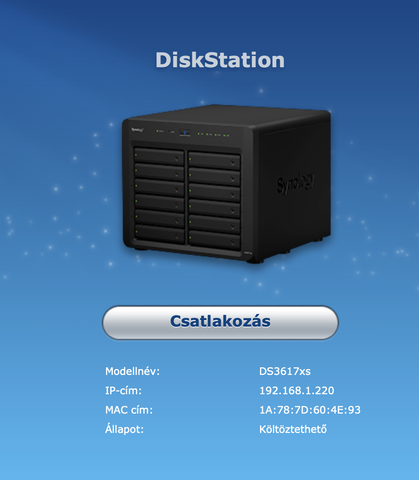
Task: Click the DiskStation title heading
Action: (x=220, y=60)
